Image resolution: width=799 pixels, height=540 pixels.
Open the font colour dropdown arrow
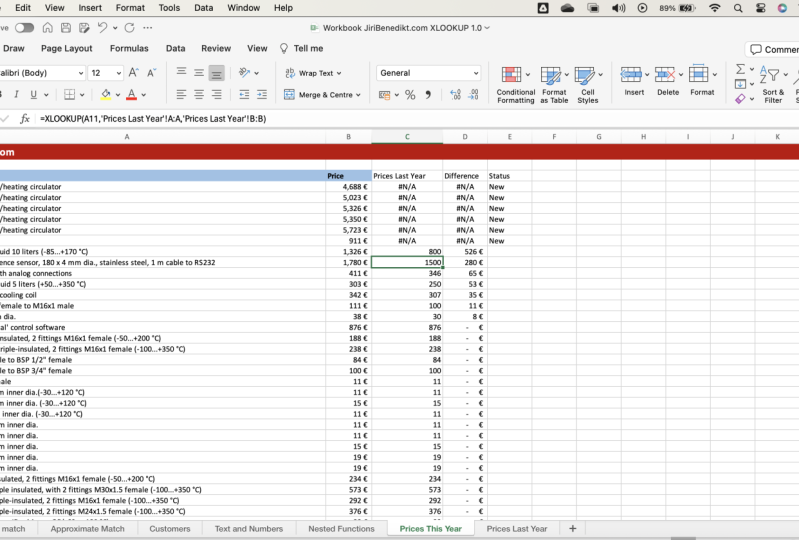144,95
